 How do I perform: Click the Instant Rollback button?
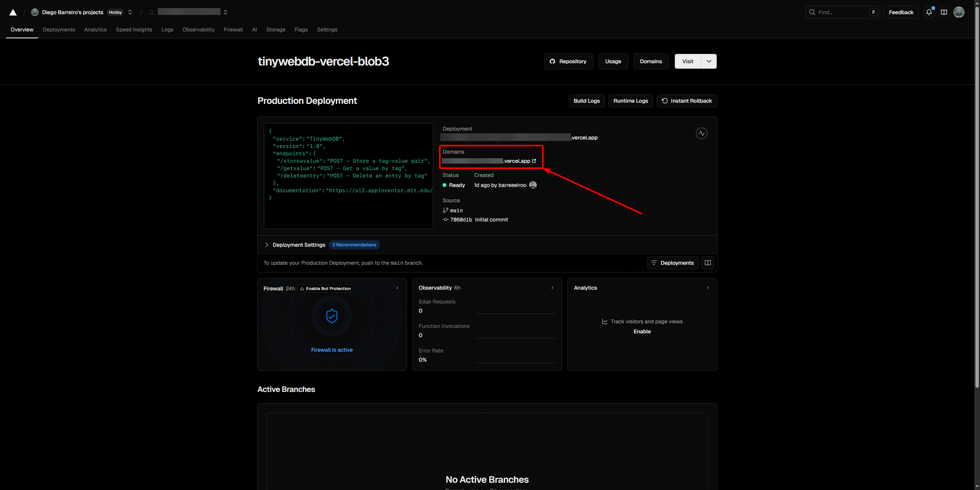tap(687, 101)
